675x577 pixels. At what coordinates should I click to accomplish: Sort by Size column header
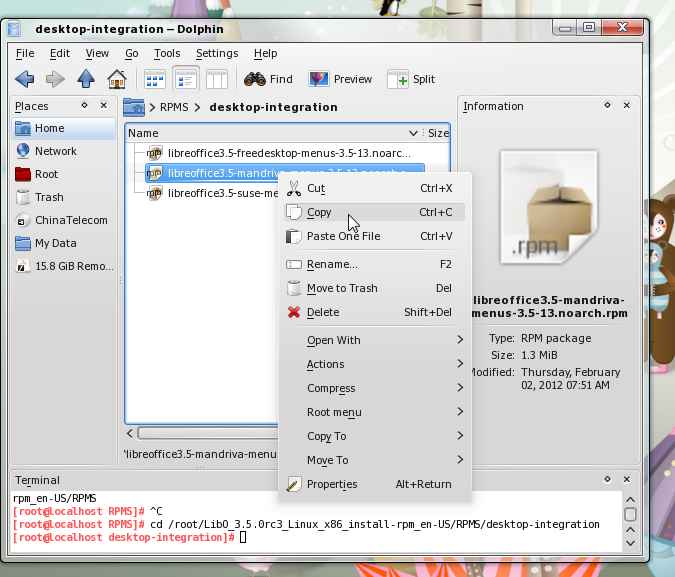point(438,133)
